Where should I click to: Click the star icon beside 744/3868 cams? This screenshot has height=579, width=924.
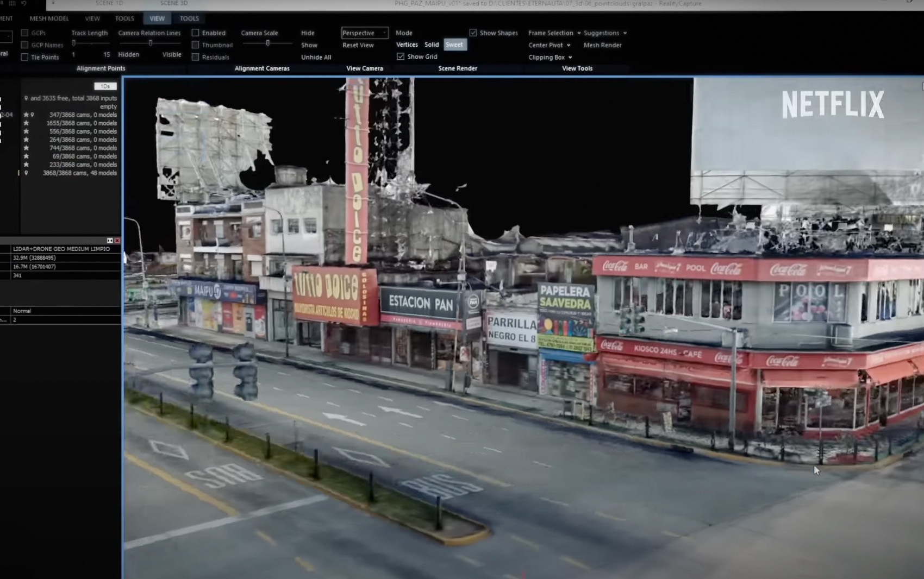(26, 148)
